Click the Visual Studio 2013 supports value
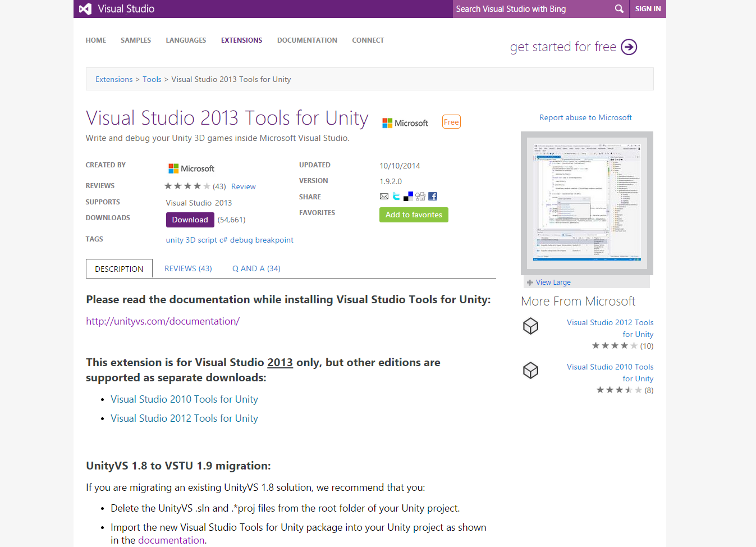Viewport: 756px width, 547px height. (199, 203)
